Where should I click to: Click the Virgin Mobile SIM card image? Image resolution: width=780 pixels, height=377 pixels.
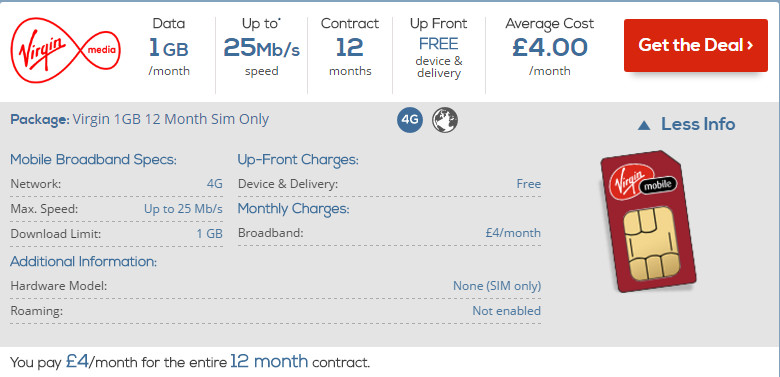tap(647, 221)
